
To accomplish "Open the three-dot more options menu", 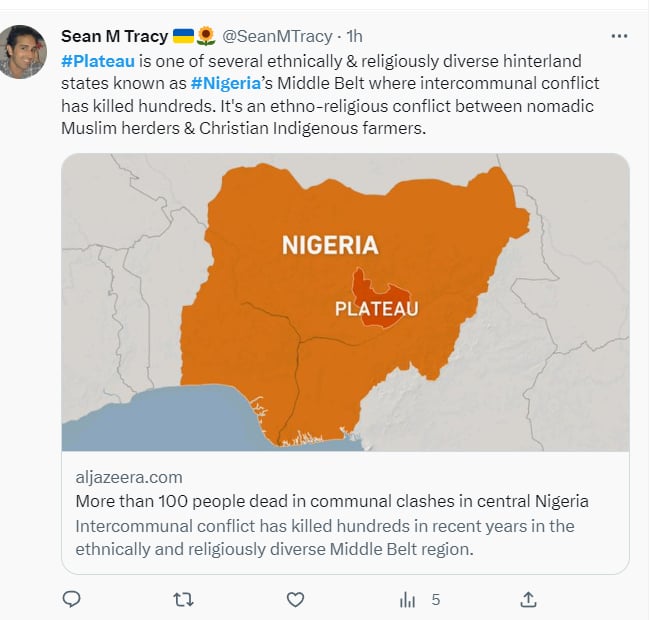I will [619, 37].
